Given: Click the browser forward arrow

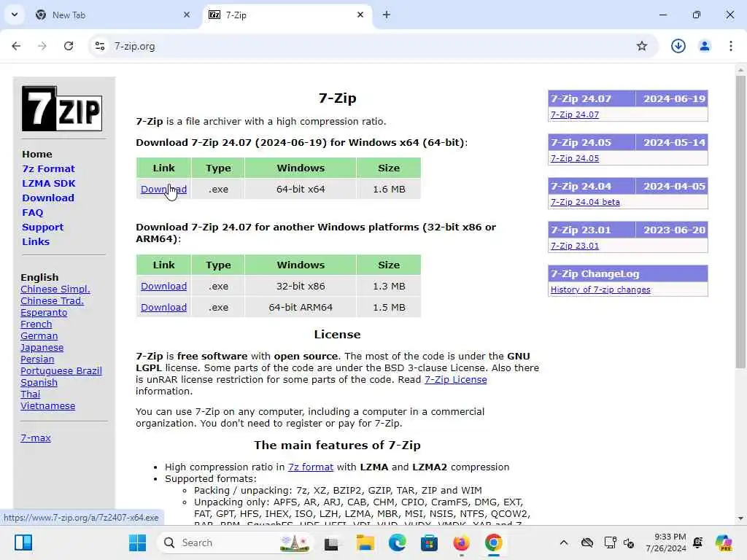Looking at the screenshot, I should click(42, 46).
